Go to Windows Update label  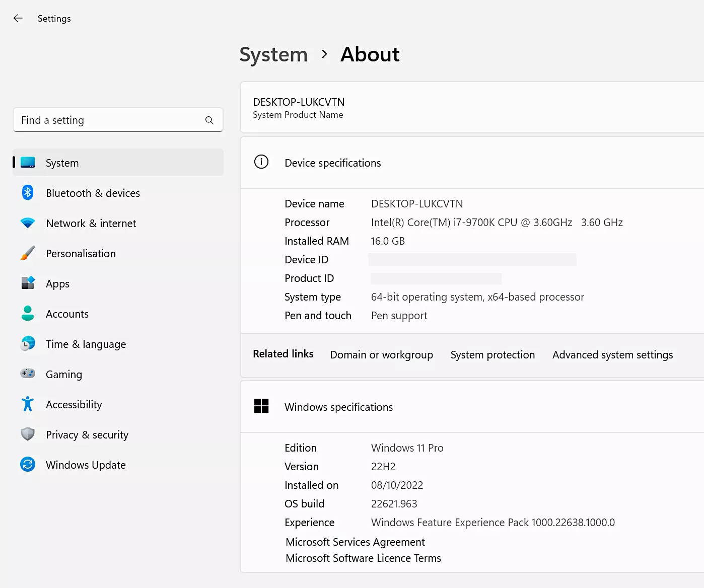86,465
